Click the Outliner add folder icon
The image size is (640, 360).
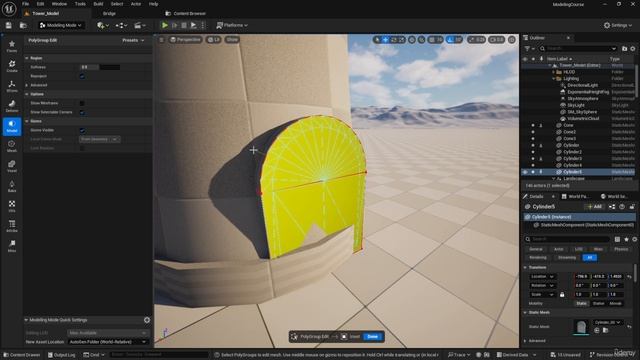tap(624, 49)
